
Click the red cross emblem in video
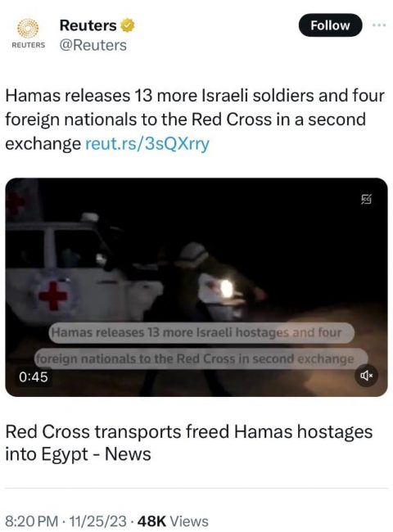[x=53, y=295]
